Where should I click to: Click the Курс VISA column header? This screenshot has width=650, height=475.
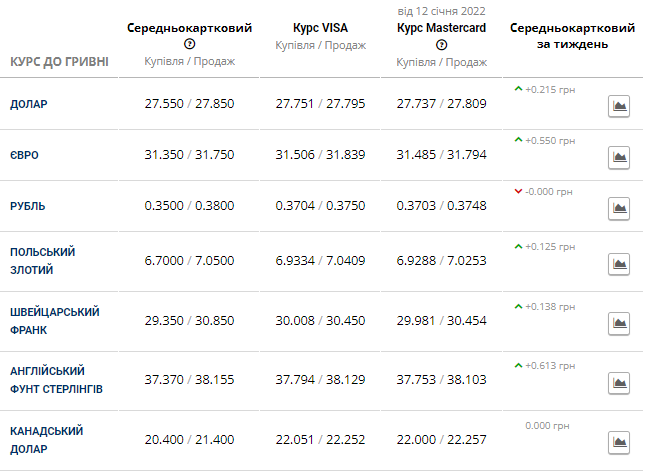[x=320, y=28]
